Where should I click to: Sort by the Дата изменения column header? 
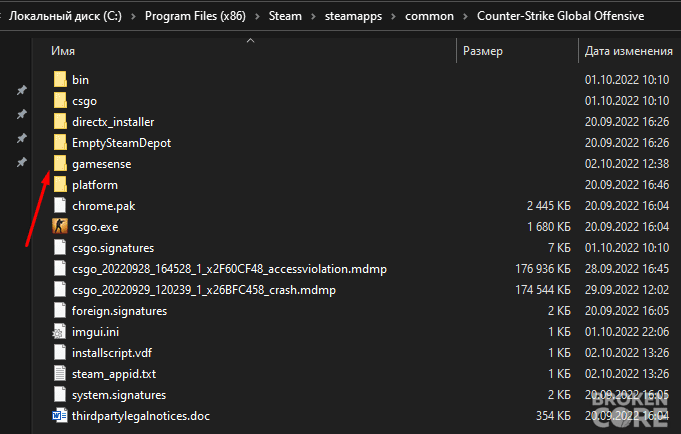628,51
